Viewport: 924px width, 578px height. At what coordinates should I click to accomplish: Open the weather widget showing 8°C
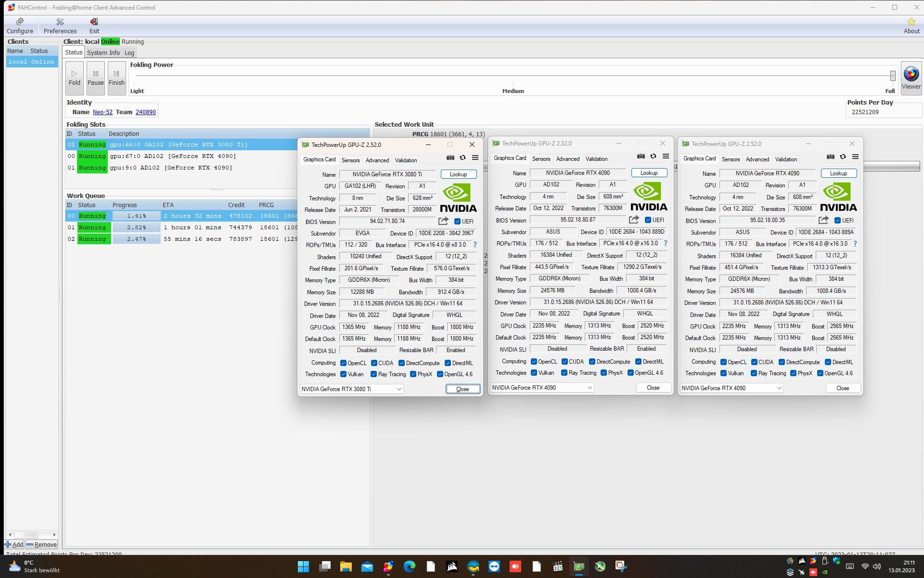click(35, 566)
